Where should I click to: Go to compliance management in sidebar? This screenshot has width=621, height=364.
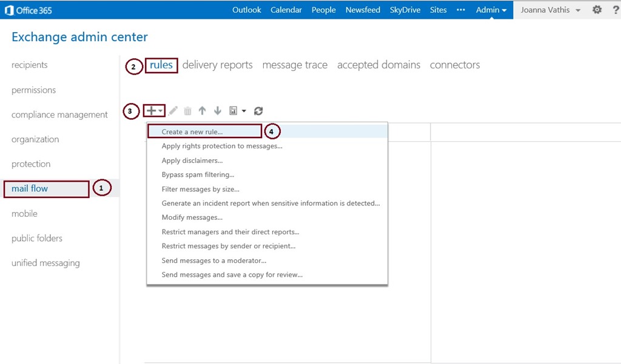coord(59,115)
